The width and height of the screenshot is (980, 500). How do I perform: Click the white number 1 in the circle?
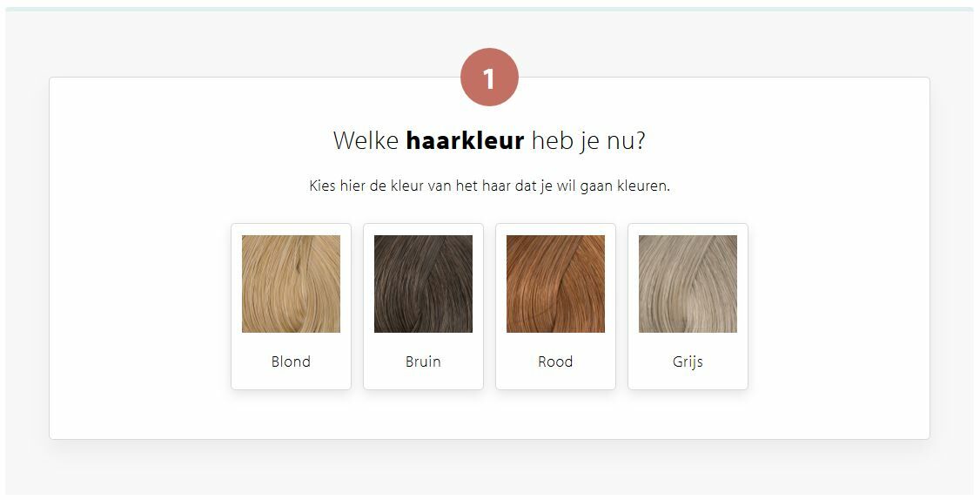[x=489, y=79]
